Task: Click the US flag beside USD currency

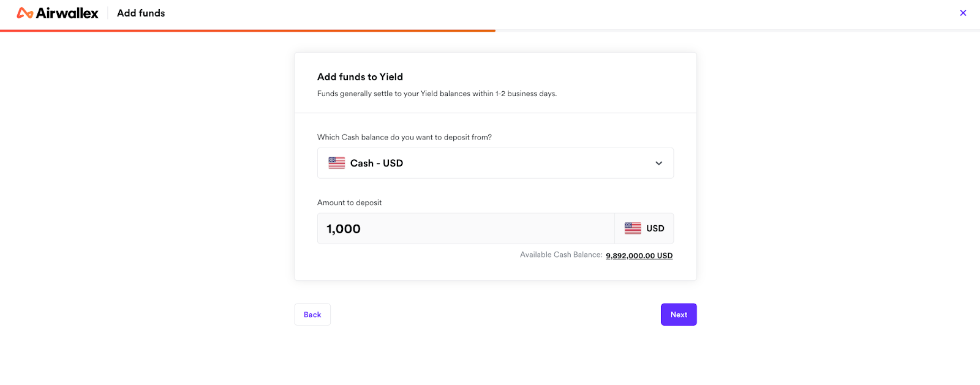Action: [633, 228]
